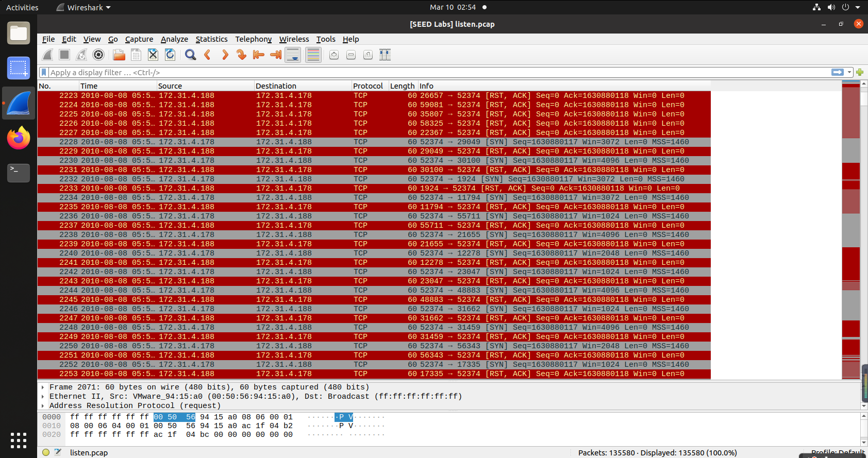
Task: Open the Statistics menu
Action: coord(211,39)
